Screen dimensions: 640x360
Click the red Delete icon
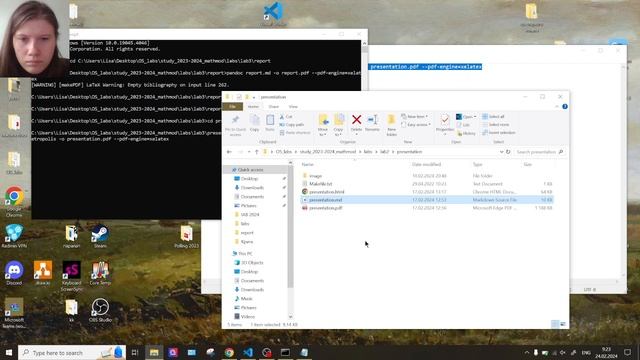tap(356, 120)
